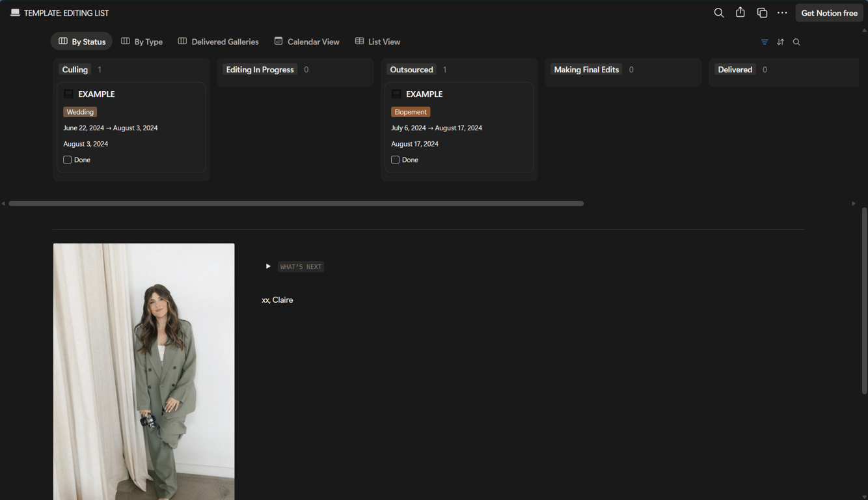This screenshot has height=500, width=868.
Task: Click the date range July 6, 2024 → August 17, 2024
Action: click(x=437, y=128)
